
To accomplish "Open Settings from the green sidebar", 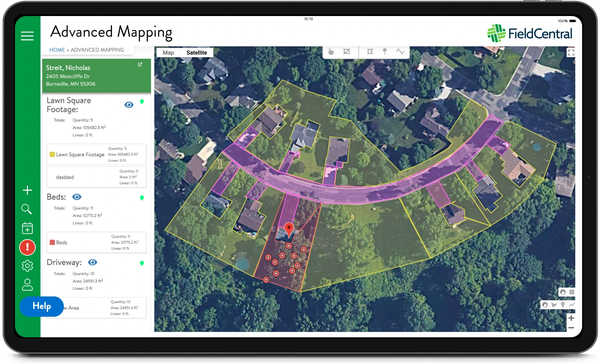I will click(x=27, y=266).
